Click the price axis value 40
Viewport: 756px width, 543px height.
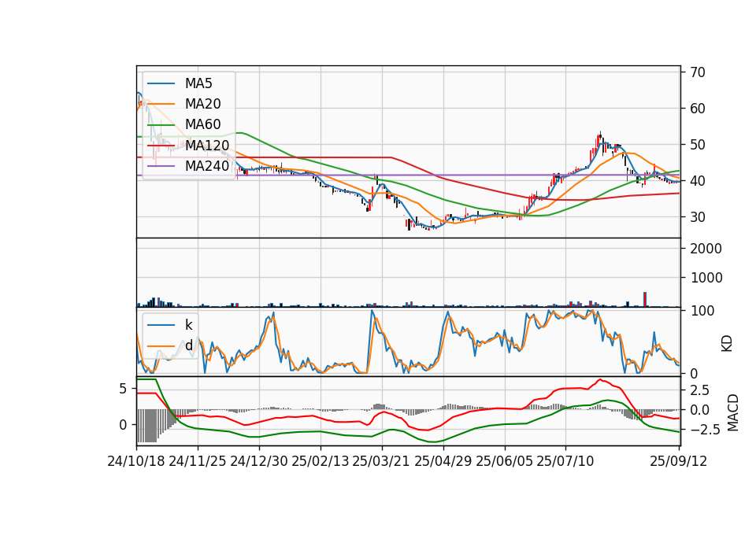[697, 181]
